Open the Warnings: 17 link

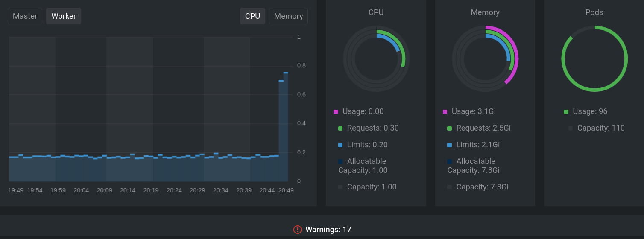click(x=328, y=230)
